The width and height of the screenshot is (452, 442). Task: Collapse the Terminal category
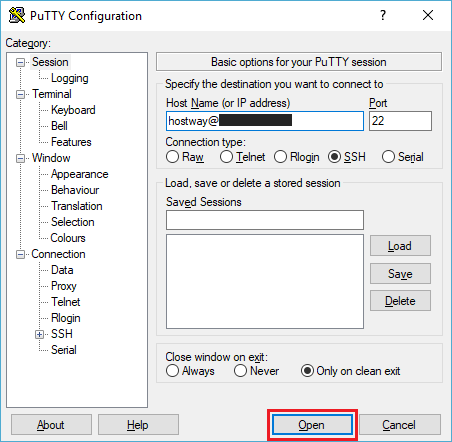(20, 94)
